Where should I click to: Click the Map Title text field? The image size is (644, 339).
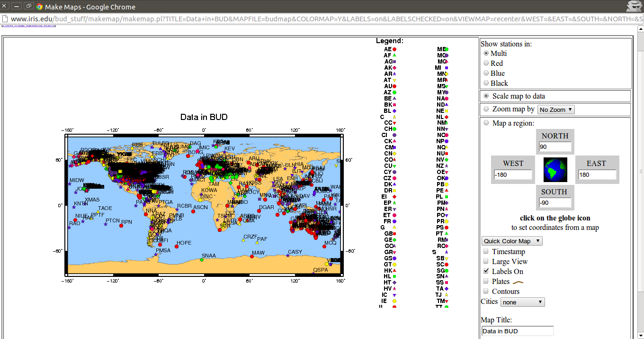(x=518, y=331)
